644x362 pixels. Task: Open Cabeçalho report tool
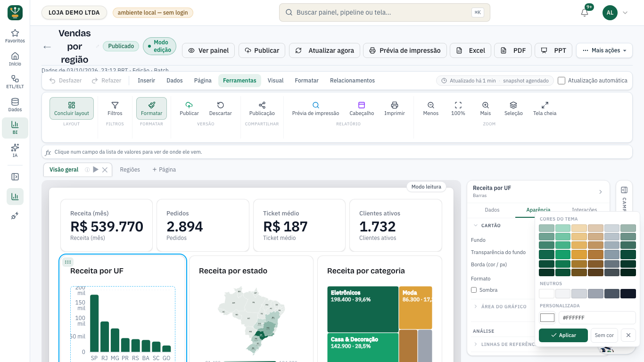pos(362,108)
